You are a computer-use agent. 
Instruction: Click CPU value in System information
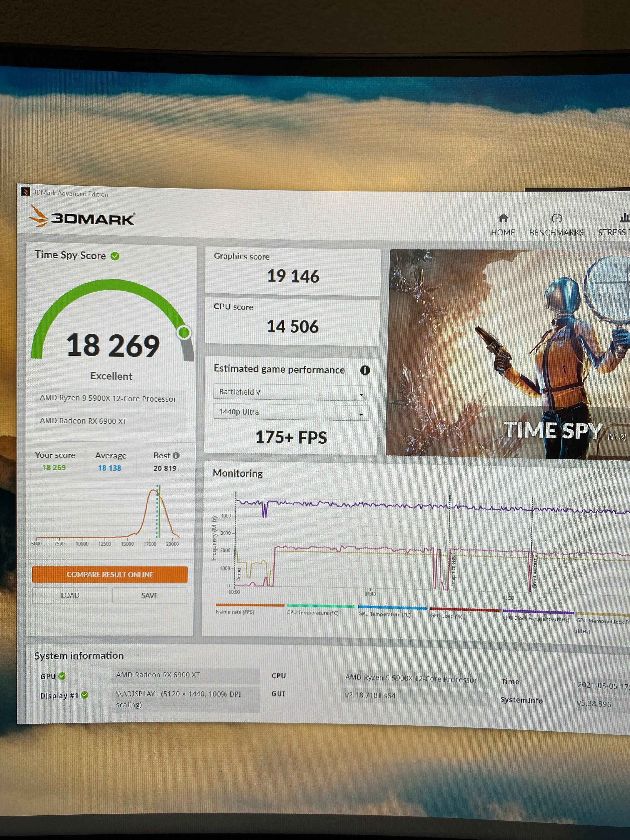[x=415, y=679]
